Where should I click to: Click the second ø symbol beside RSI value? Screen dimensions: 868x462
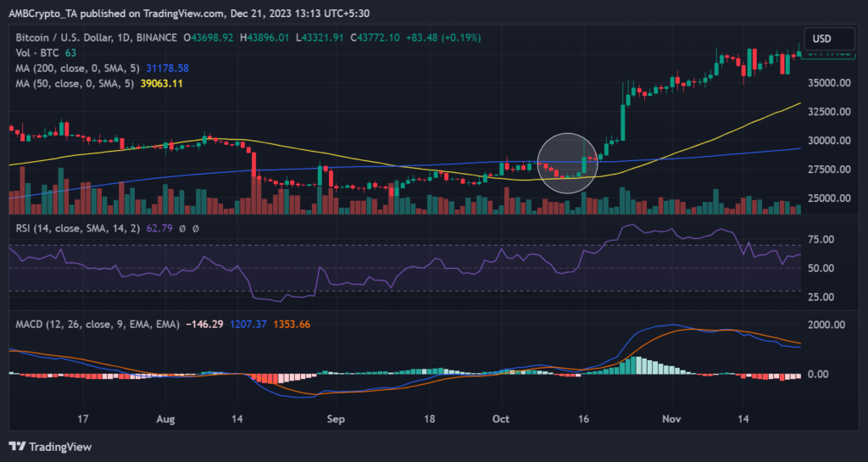point(194,226)
